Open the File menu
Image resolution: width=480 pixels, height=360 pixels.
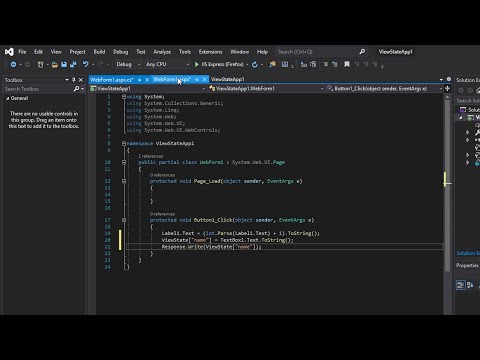pyautogui.click(x=22, y=52)
